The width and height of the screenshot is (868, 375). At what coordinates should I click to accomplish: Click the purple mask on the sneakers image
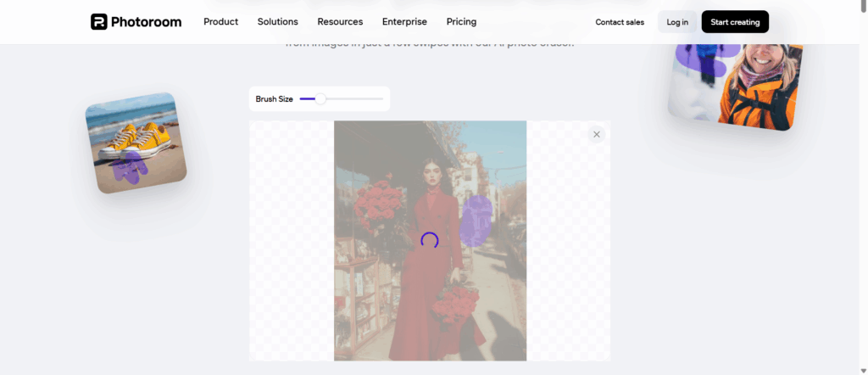(130, 168)
